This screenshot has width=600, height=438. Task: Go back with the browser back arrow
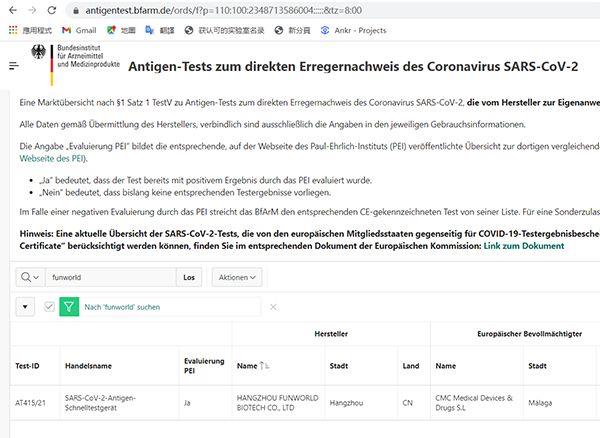click(x=13, y=10)
